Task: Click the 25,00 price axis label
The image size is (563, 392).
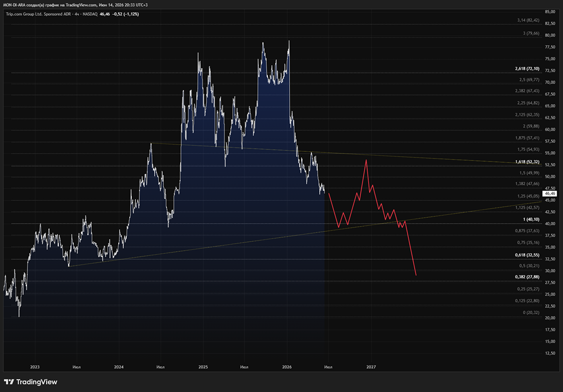Action: (550, 295)
